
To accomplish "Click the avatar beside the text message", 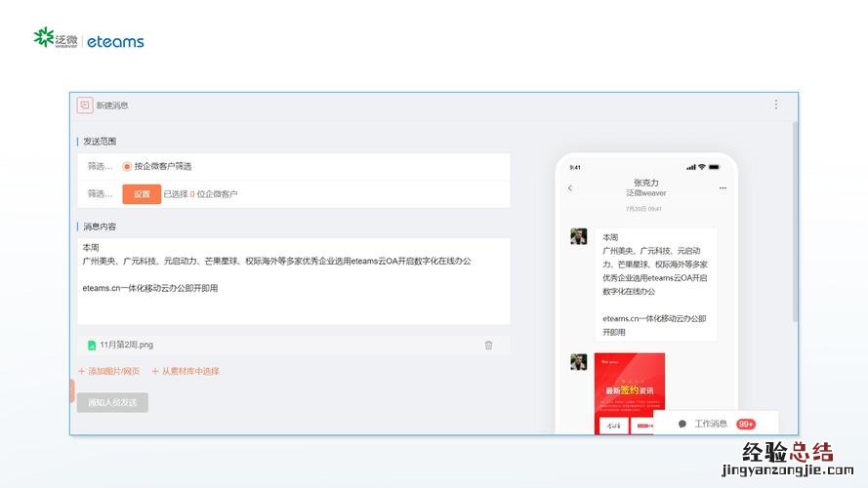I will pos(578,236).
